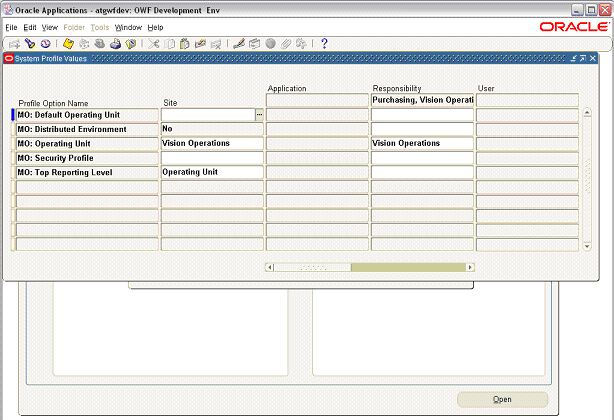The height and width of the screenshot is (420, 614).
Task: Open Attachments with the paperclip icon
Action: tap(286, 44)
